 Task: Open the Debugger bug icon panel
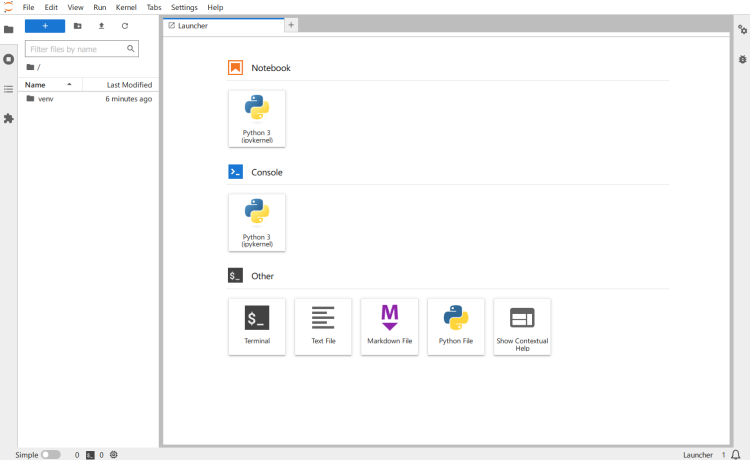pyautogui.click(x=742, y=59)
